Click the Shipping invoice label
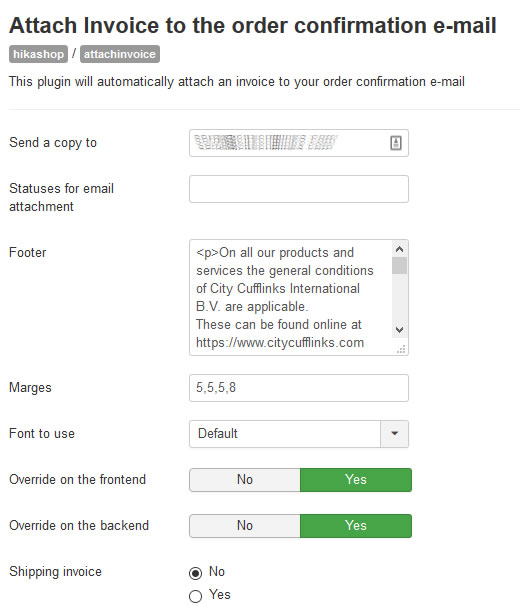The width and height of the screenshot is (520, 612). [55, 572]
